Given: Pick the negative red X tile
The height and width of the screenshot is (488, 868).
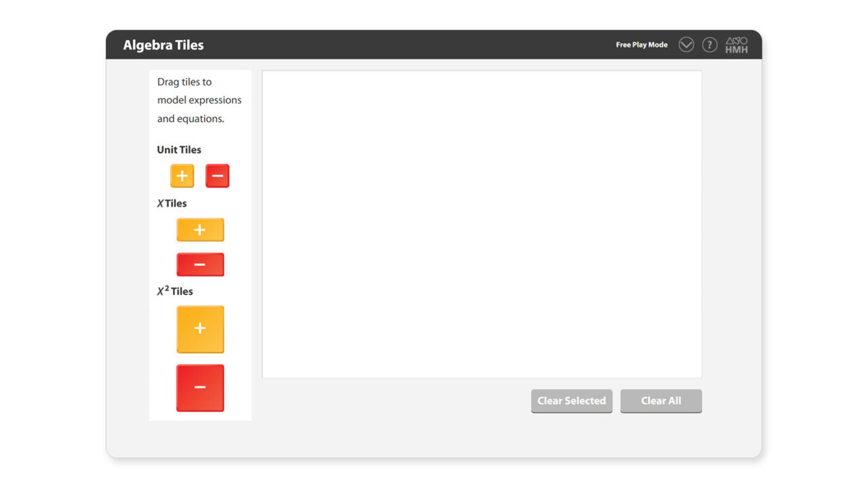Looking at the screenshot, I should click(x=200, y=264).
